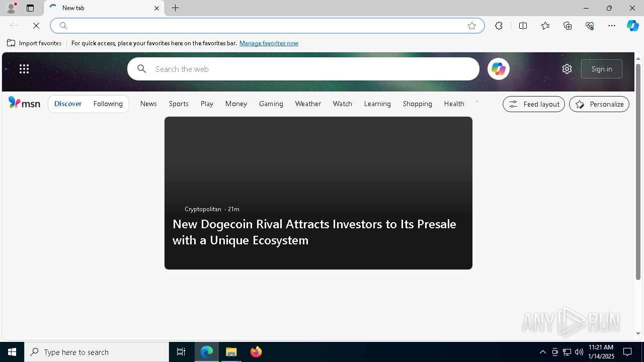Show hidden system tray icons
The height and width of the screenshot is (362, 644).
tap(542, 352)
